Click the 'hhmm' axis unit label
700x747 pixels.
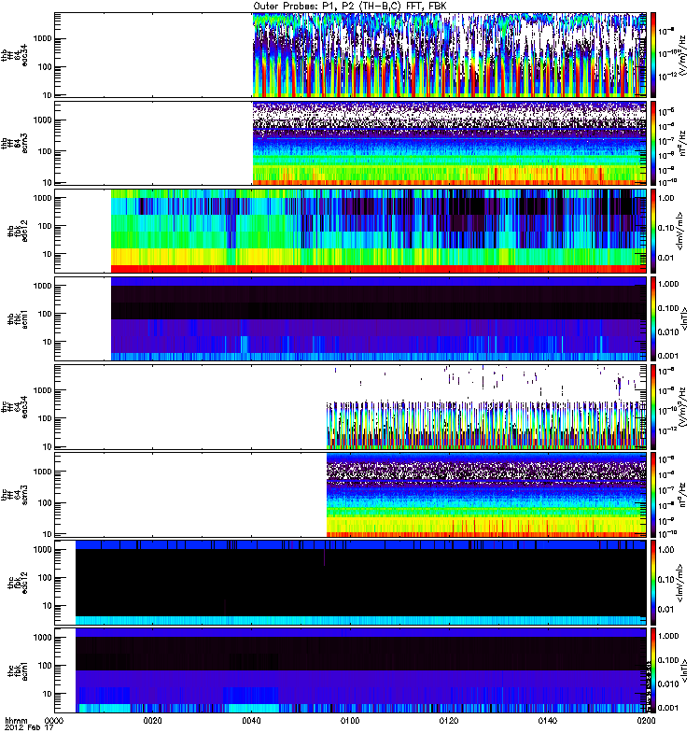tap(16, 722)
